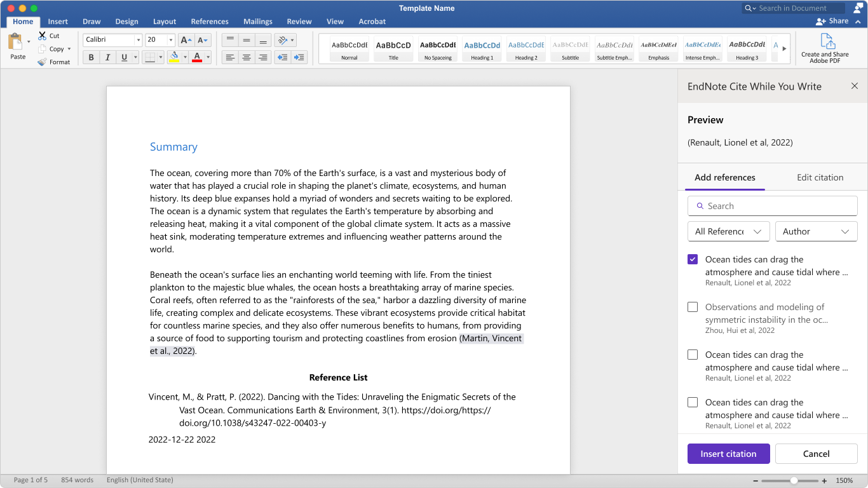Click the Search references input field
868x488 pixels.
[773, 206]
